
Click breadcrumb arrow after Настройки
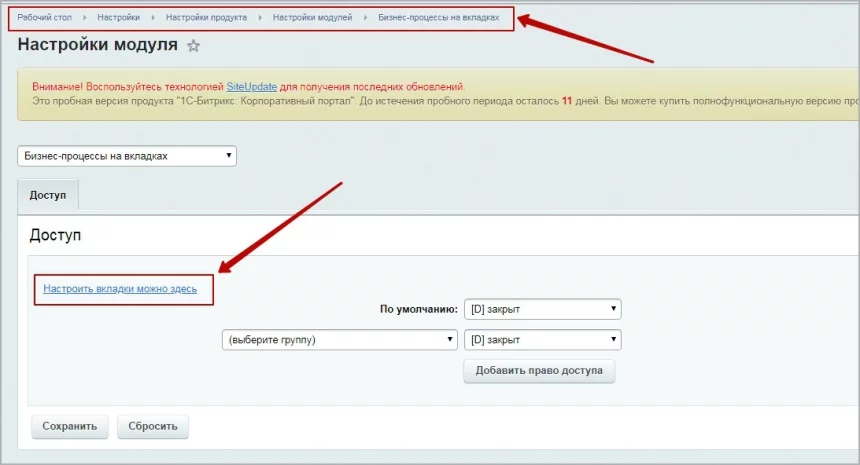153,18
